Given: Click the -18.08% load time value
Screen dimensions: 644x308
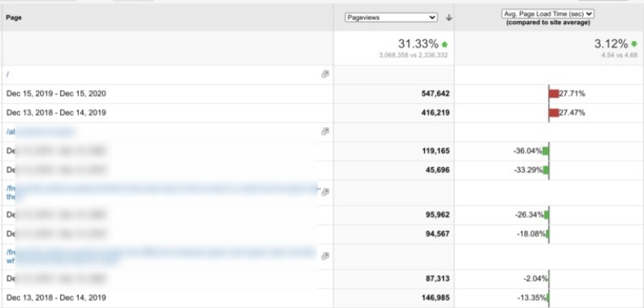Looking at the screenshot, I should [531, 234].
